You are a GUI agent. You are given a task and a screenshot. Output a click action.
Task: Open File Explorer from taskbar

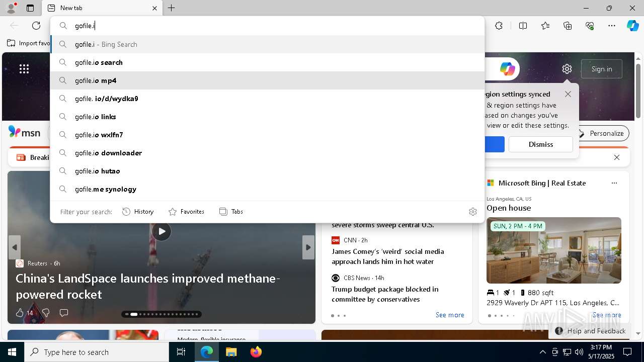click(x=231, y=352)
